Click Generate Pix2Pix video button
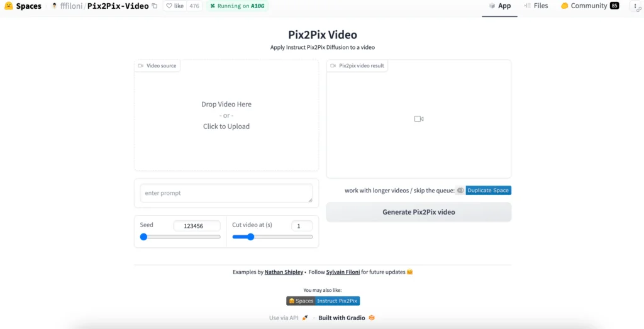Screen dimensions: 644x329 point(419,213)
